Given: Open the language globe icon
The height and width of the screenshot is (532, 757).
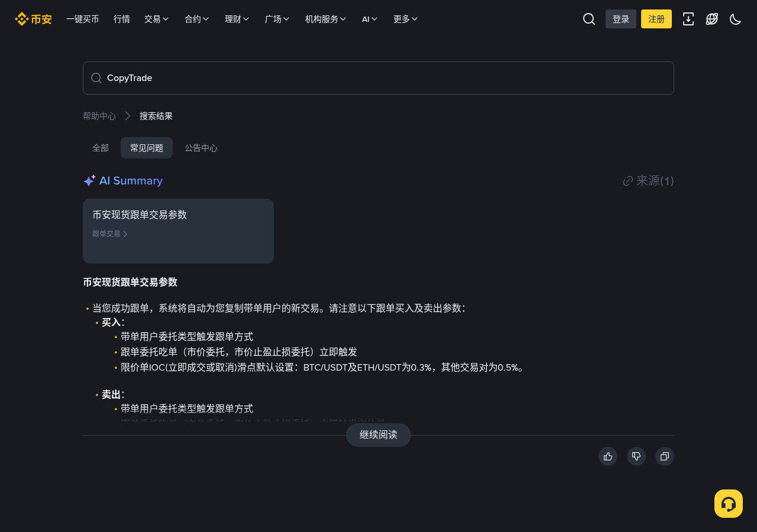Looking at the screenshot, I should pyautogui.click(x=712, y=19).
